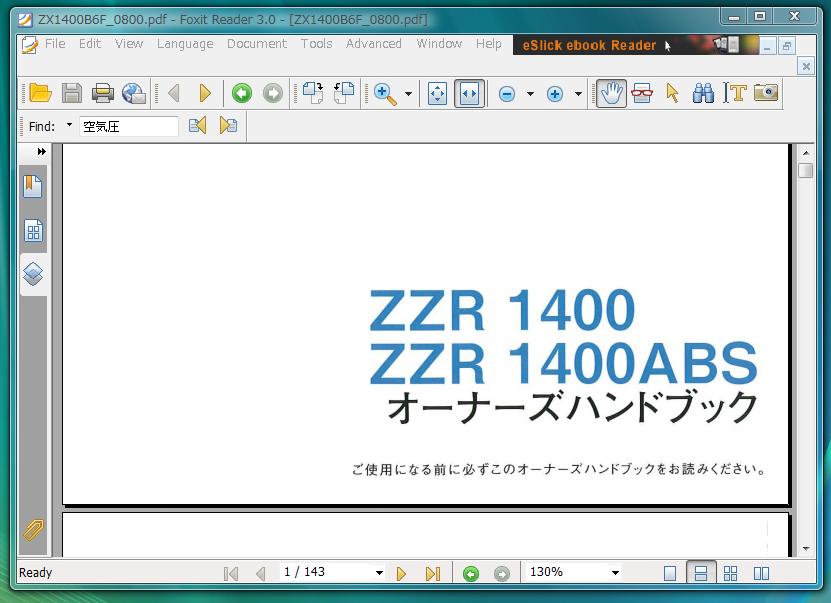The image size is (831, 603).
Task: Switch to Single Page layout
Action: [x=670, y=573]
